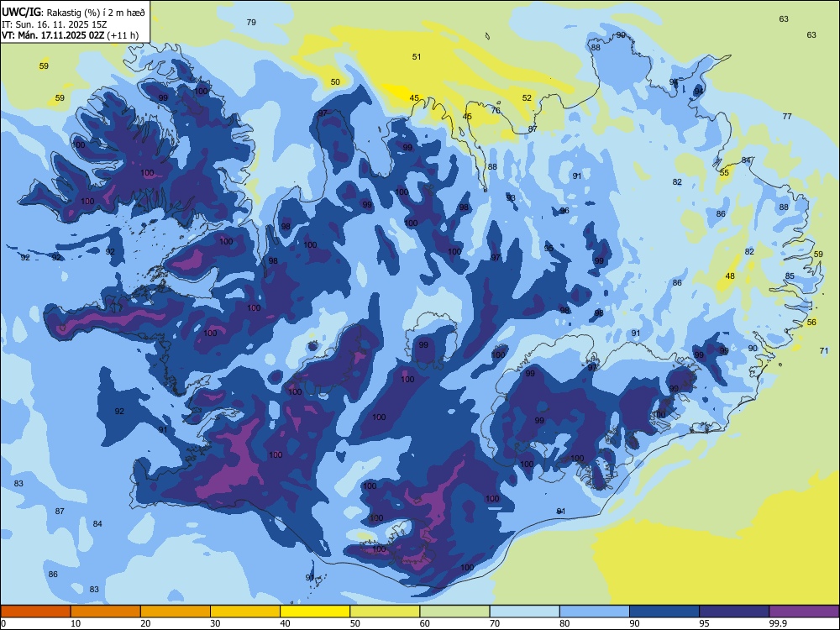This screenshot has height=630, width=840.
Task: Click the '95' label on the legend scale
Action: pyautogui.click(x=704, y=623)
